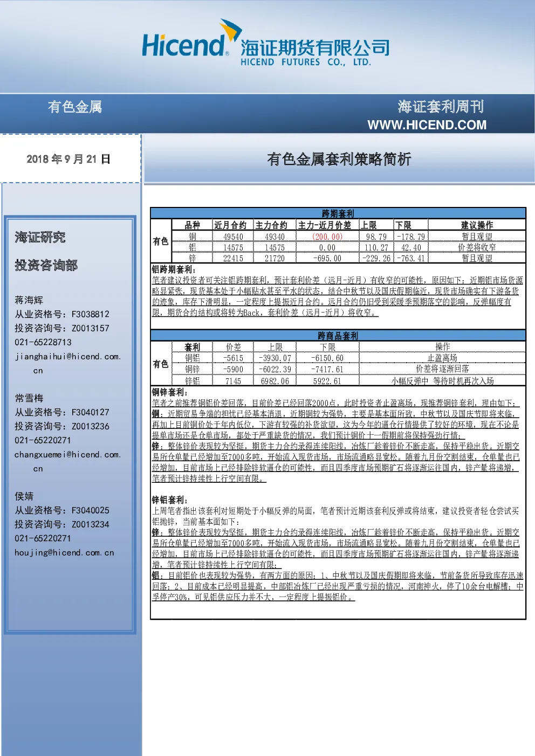The image size is (535, 756).
Task: Click the 锌铝 lower limit 5922.61
Action: point(327,380)
